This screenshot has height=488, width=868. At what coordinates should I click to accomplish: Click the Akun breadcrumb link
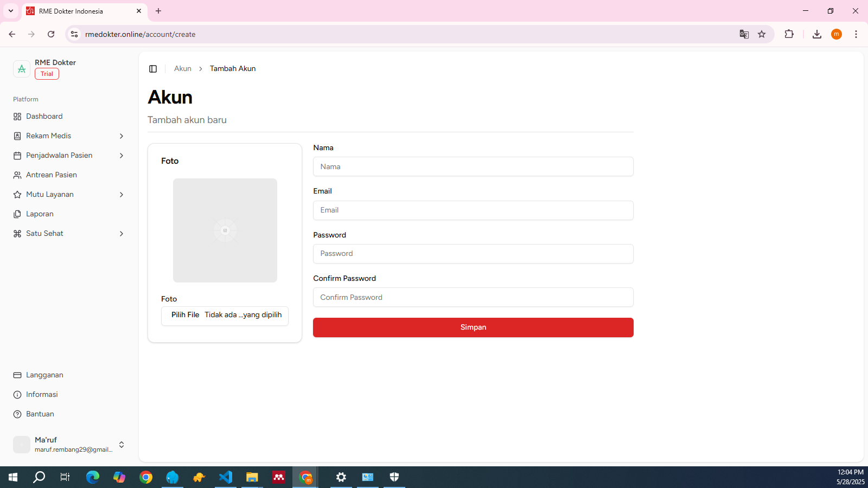point(182,69)
